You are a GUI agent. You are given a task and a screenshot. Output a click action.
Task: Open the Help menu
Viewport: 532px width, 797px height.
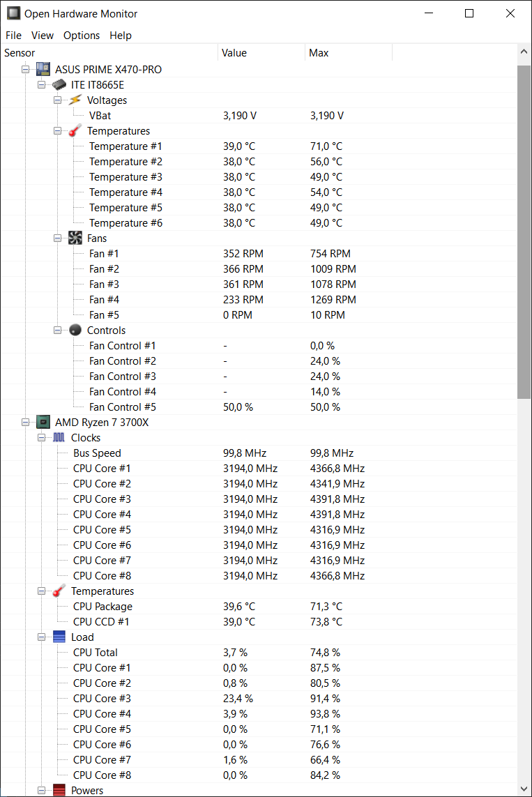[x=121, y=35]
